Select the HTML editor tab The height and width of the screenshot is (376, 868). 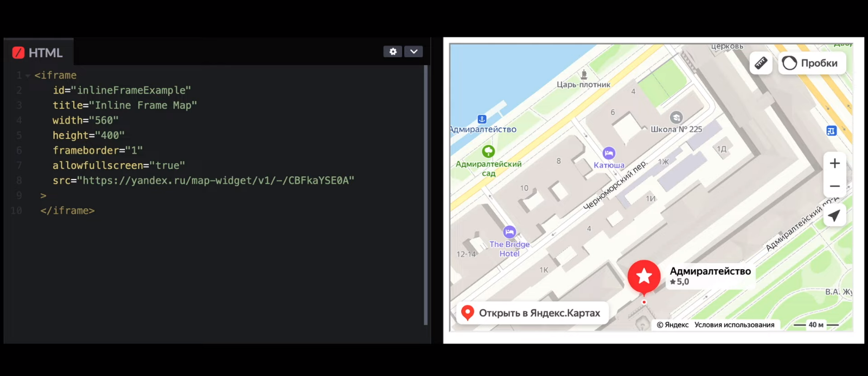pyautogui.click(x=39, y=53)
